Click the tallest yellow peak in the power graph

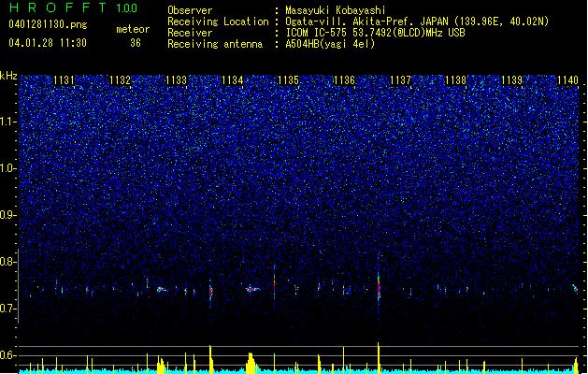379,357
